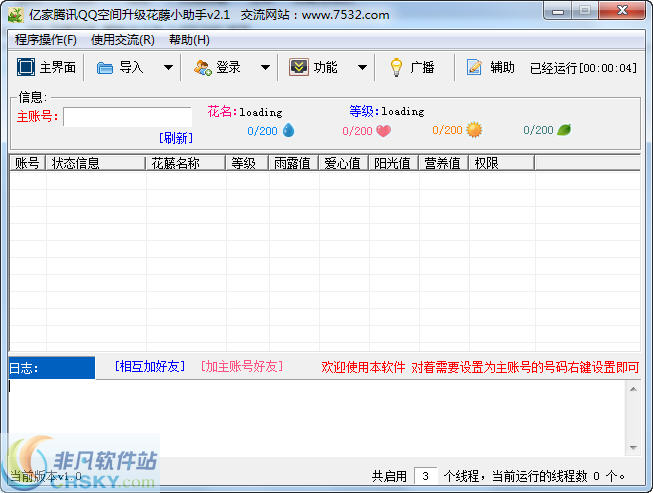Screen dimensions: 653x493
Task: Click the blue water drop icon
Action: point(288,130)
